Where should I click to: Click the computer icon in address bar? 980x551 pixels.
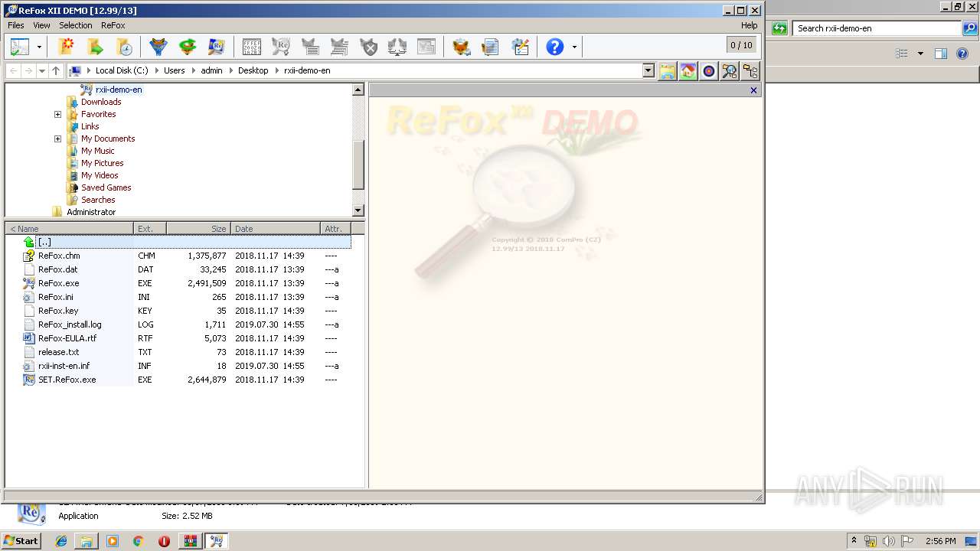coord(75,70)
